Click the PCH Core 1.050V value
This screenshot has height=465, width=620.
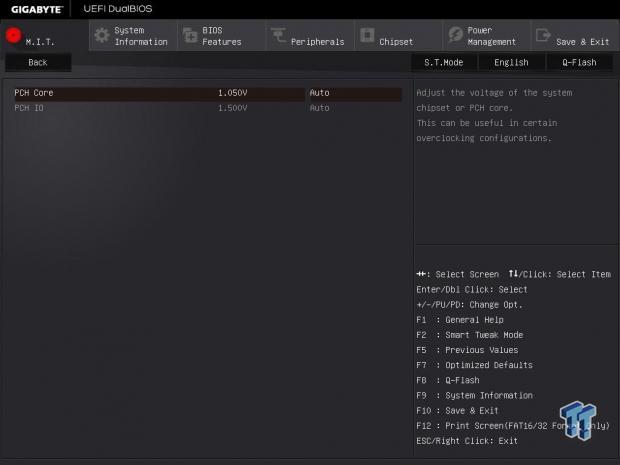pyautogui.click(x=232, y=93)
